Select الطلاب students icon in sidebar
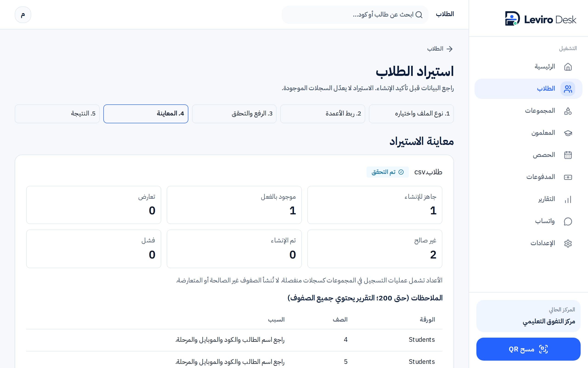The height and width of the screenshot is (368, 588). (568, 89)
